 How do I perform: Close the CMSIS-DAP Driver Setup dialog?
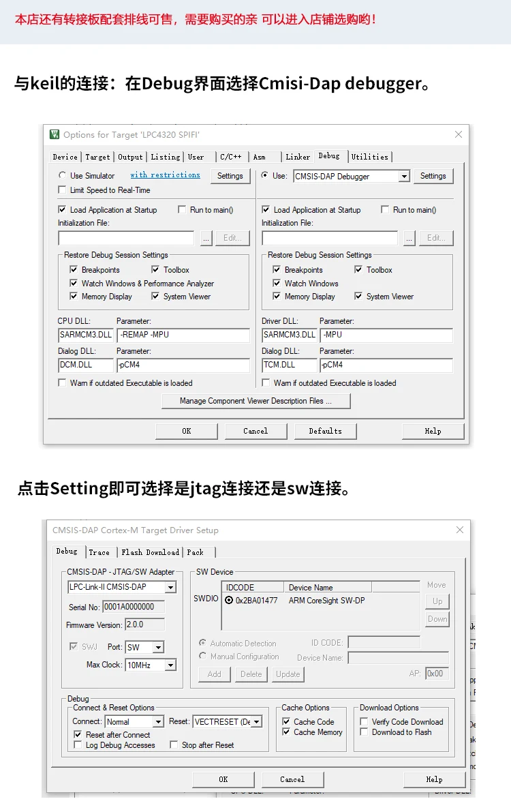click(x=460, y=530)
